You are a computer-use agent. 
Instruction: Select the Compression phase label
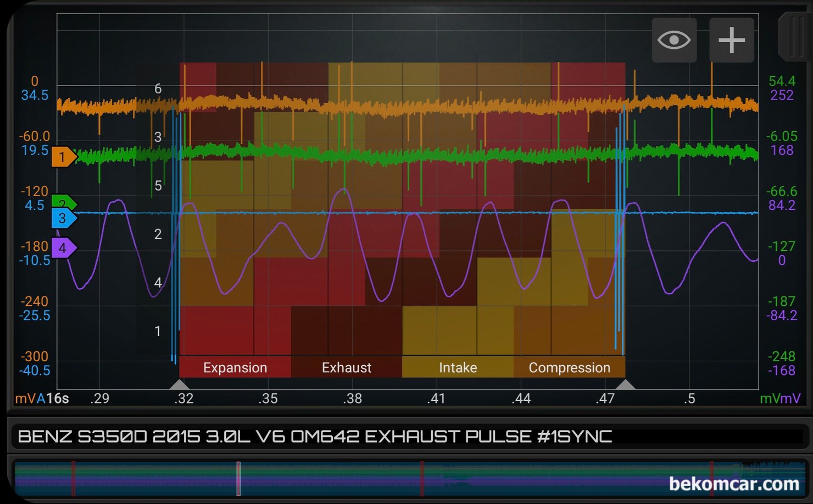(569, 367)
